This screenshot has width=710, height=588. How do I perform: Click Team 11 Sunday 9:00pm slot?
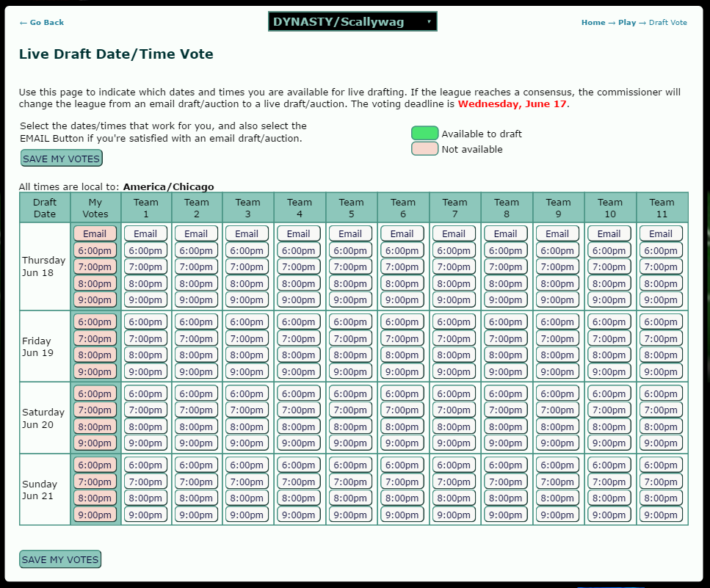pos(661,515)
